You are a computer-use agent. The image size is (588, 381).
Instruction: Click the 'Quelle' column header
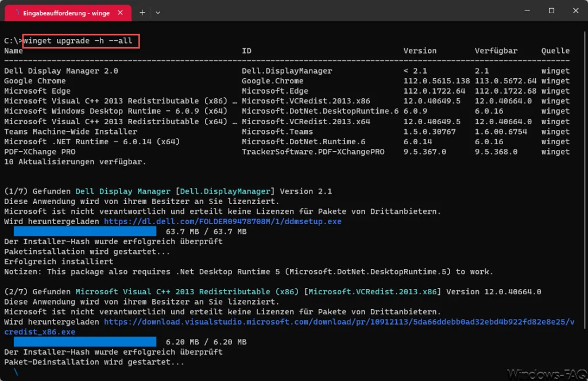pyautogui.click(x=555, y=51)
